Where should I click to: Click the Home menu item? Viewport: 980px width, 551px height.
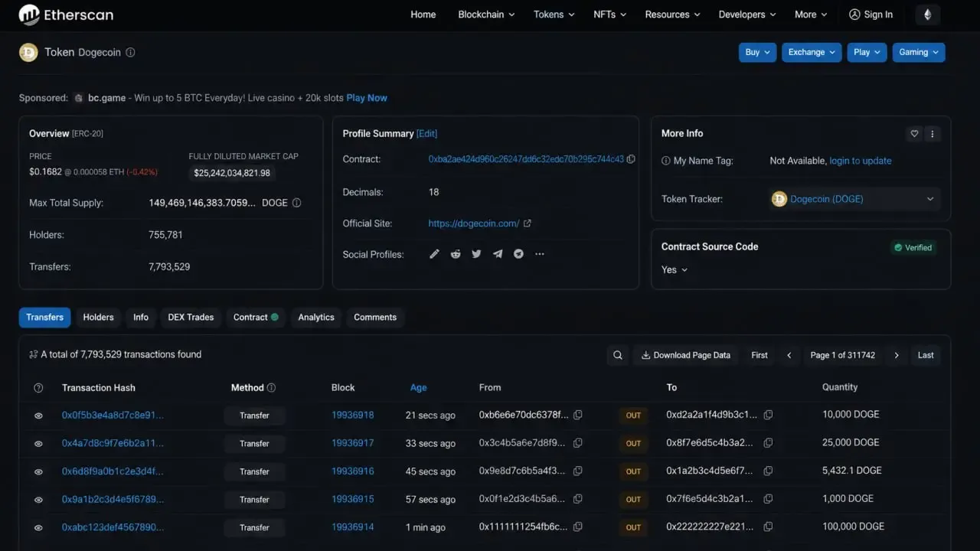click(x=423, y=15)
